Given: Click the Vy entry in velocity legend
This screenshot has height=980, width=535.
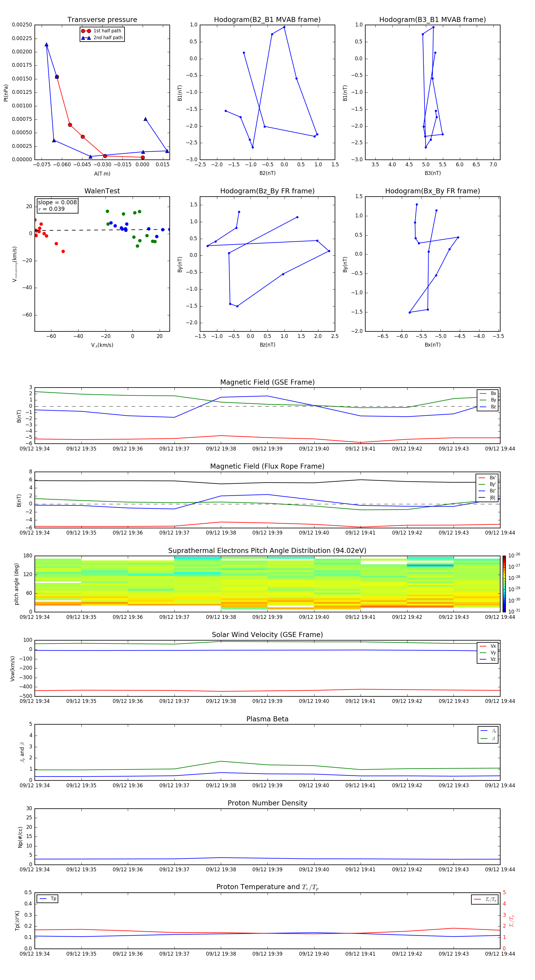Looking at the screenshot, I should (x=488, y=652).
